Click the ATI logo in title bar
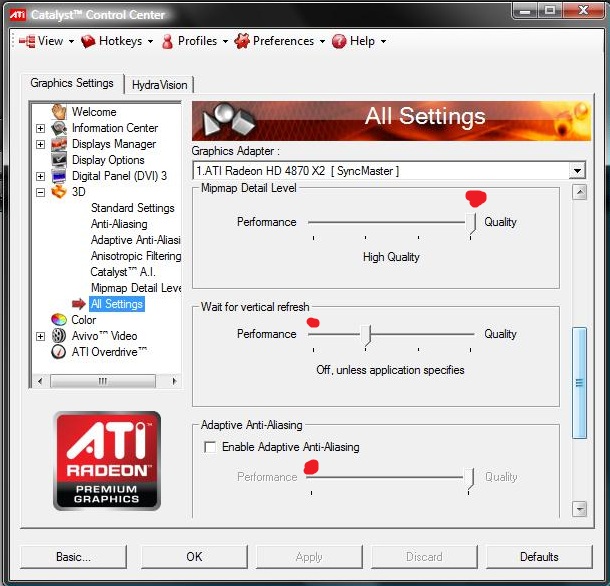 (x=18, y=15)
